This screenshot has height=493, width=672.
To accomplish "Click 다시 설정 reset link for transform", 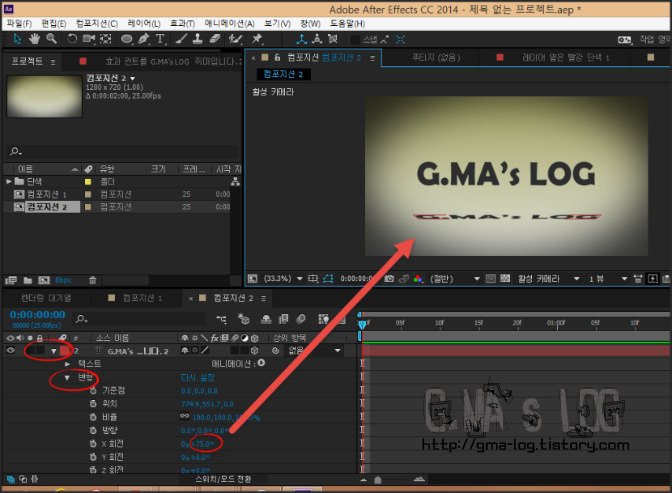I will point(198,378).
